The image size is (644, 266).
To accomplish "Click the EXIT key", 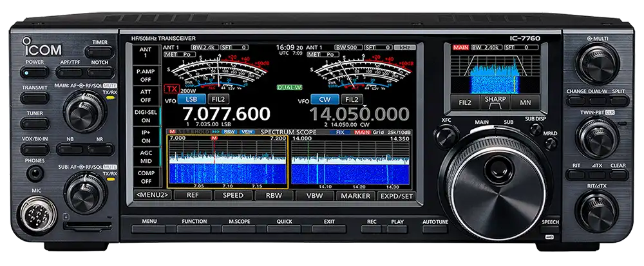I will (329, 229).
